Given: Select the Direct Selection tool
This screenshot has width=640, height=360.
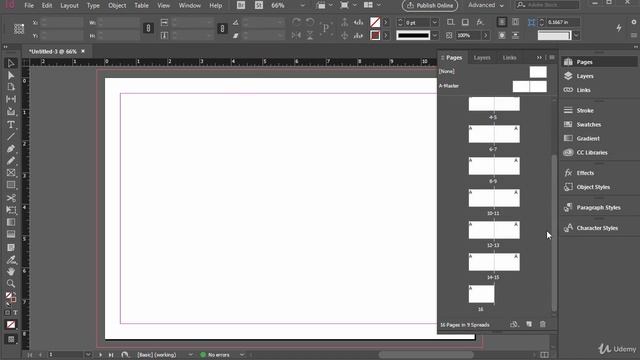Looking at the screenshot, I should point(11,75).
